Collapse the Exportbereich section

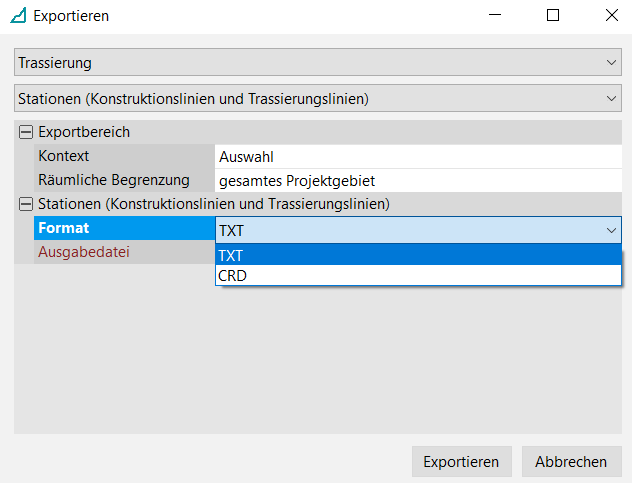coord(25,132)
